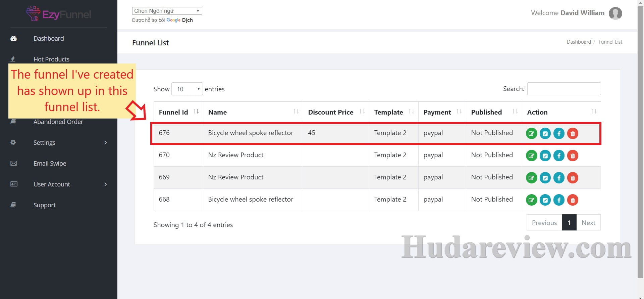Open Support in the sidebar

(x=45, y=205)
